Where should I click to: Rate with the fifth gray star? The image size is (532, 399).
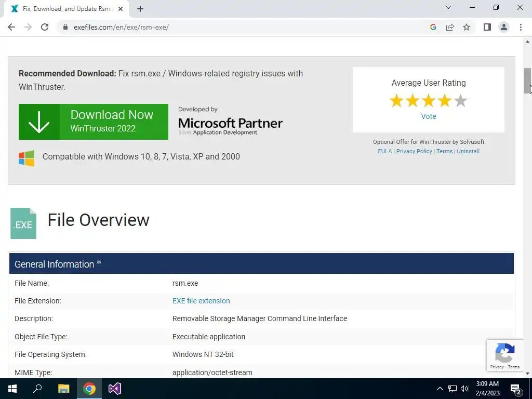(460, 101)
